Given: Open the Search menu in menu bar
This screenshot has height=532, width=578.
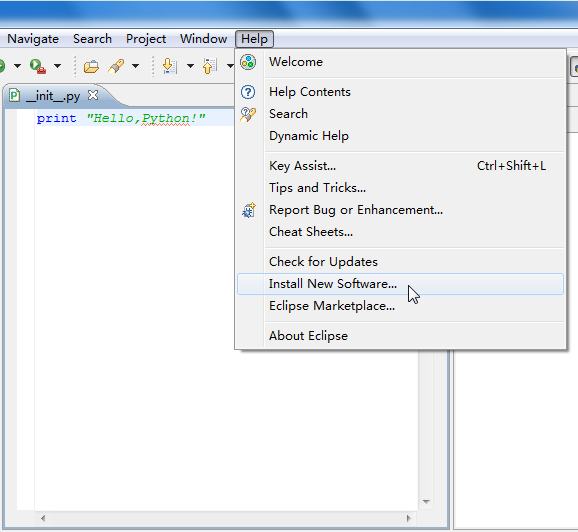Looking at the screenshot, I should point(92,39).
